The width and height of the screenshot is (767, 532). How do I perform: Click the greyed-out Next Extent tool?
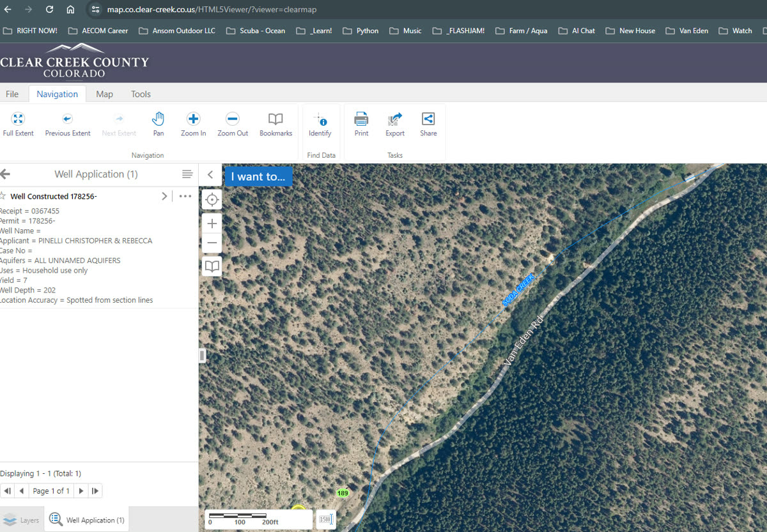(119, 125)
